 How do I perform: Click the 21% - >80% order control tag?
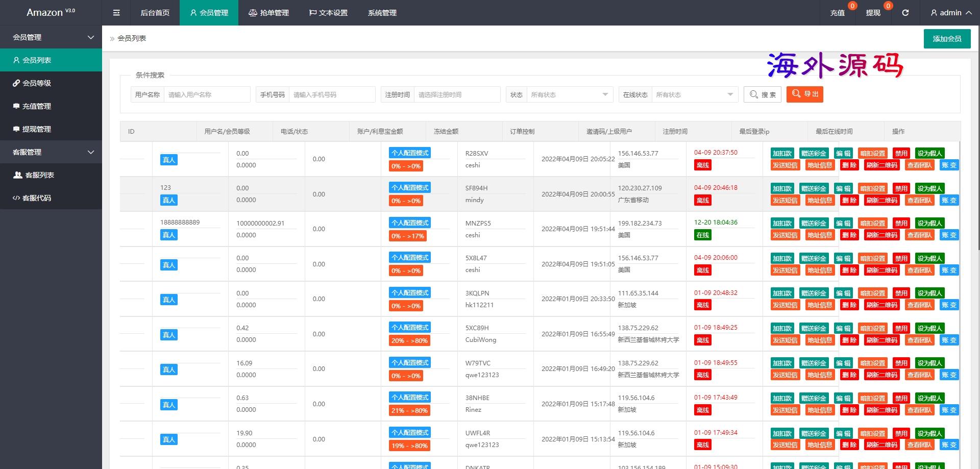click(409, 410)
